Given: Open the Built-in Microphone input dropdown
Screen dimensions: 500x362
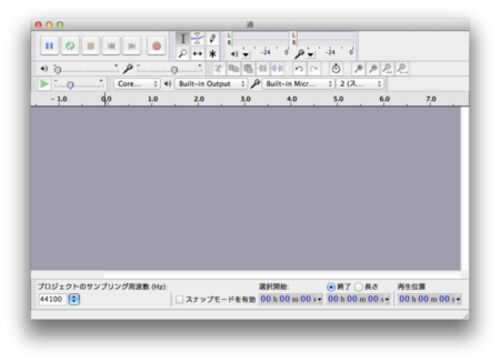Looking at the screenshot, I should pos(298,84).
